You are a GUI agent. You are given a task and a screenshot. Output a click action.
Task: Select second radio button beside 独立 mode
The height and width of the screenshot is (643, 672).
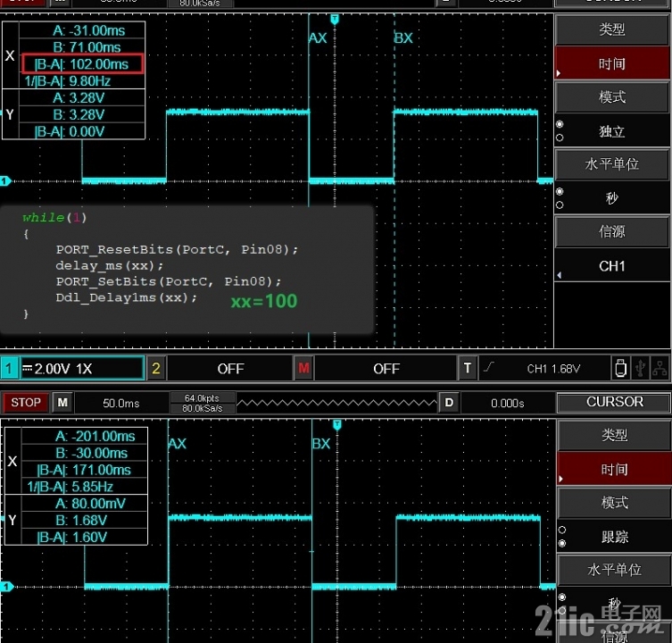(x=560, y=138)
